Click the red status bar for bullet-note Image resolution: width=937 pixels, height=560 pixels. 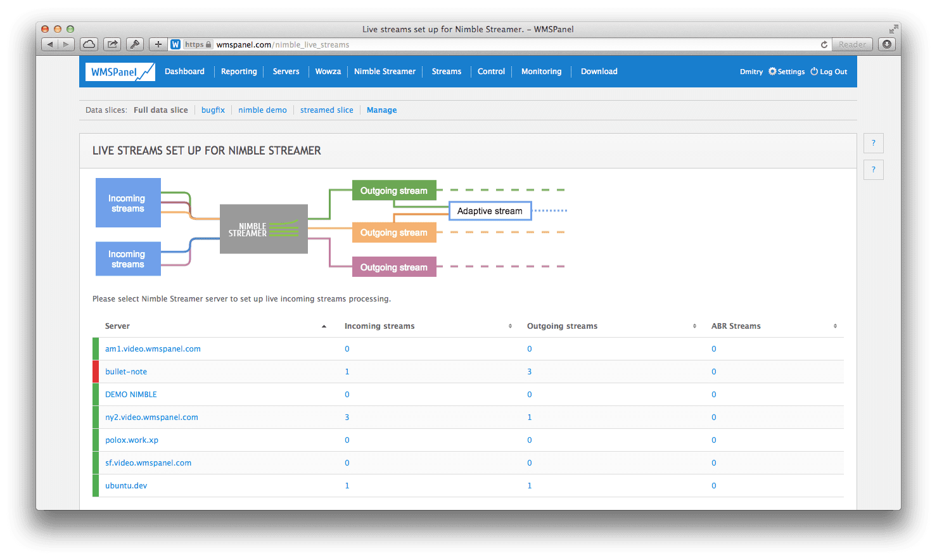point(96,372)
